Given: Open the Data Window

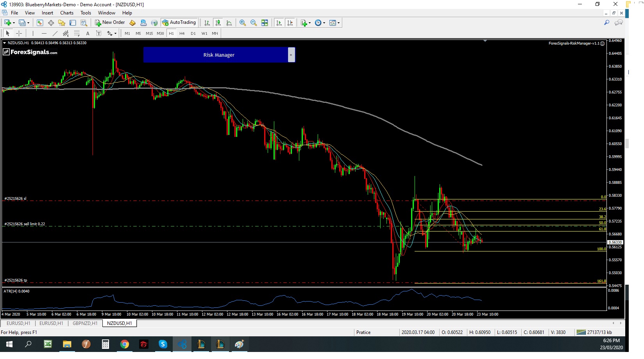Looking at the screenshot, I should click(51, 23).
